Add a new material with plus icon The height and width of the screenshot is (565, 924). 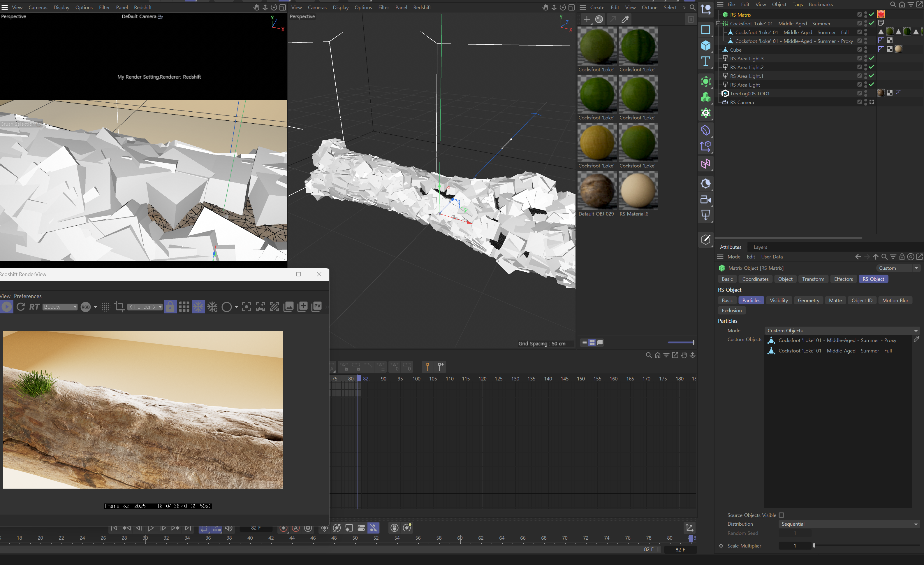[587, 19]
